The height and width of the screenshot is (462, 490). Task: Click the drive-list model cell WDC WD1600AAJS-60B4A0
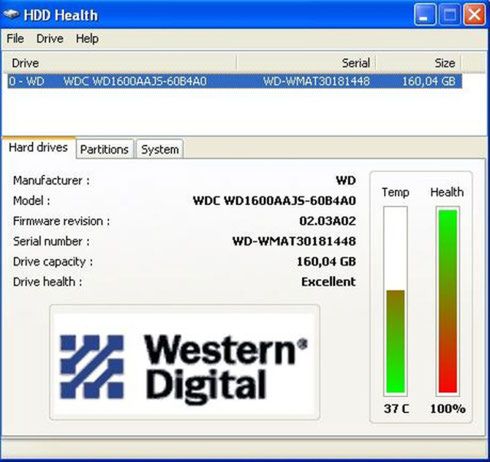click(135, 81)
